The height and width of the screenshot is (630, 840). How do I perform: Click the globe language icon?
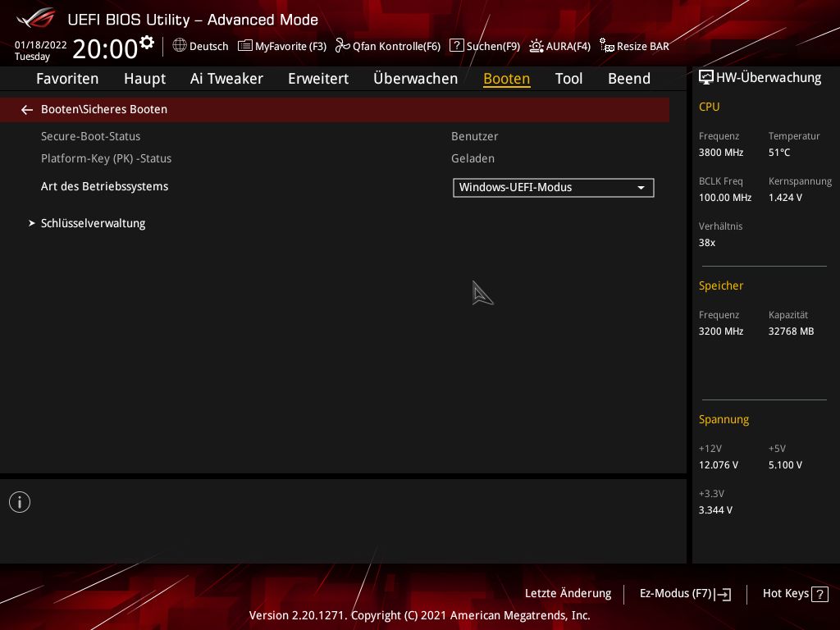(x=180, y=46)
